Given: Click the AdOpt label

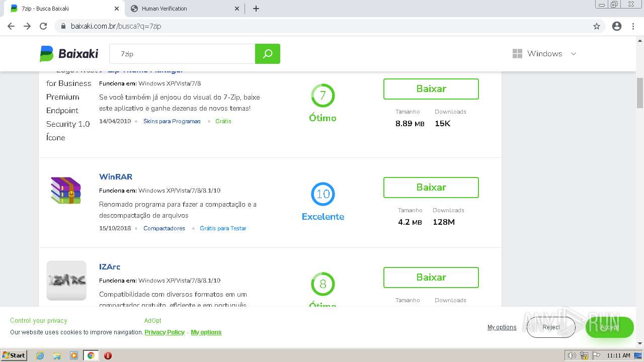Looking at the screenshot, I should tap(152, 321).
